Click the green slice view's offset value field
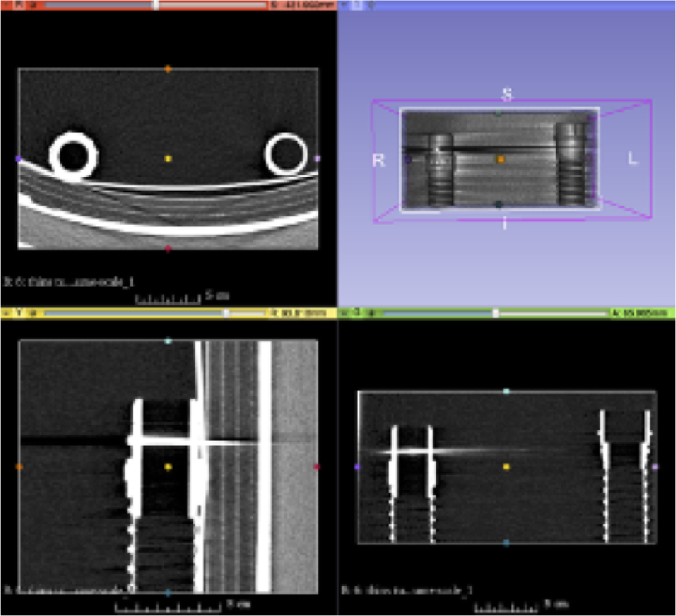 [x=642, y=313]
